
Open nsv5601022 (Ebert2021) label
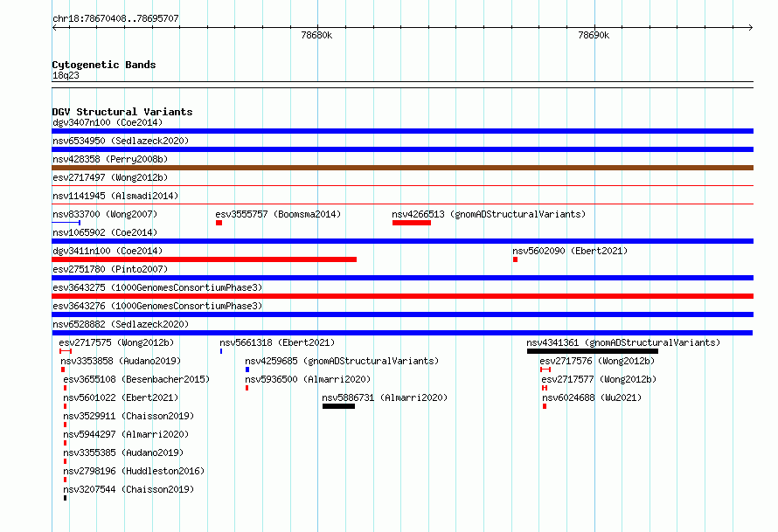click(x=121, y=397)
